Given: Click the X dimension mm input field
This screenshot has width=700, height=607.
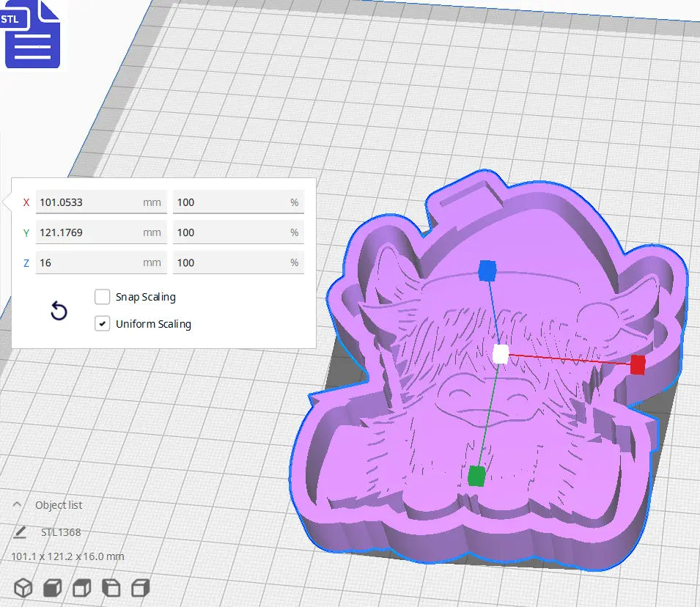Looking at the screenshot, I should click(x=100, y=202).
